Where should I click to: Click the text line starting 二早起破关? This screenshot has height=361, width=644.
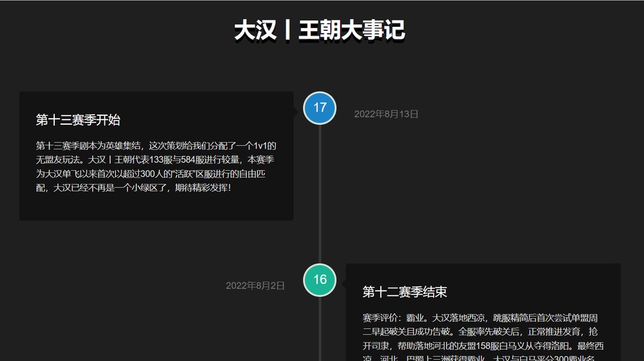479,332
